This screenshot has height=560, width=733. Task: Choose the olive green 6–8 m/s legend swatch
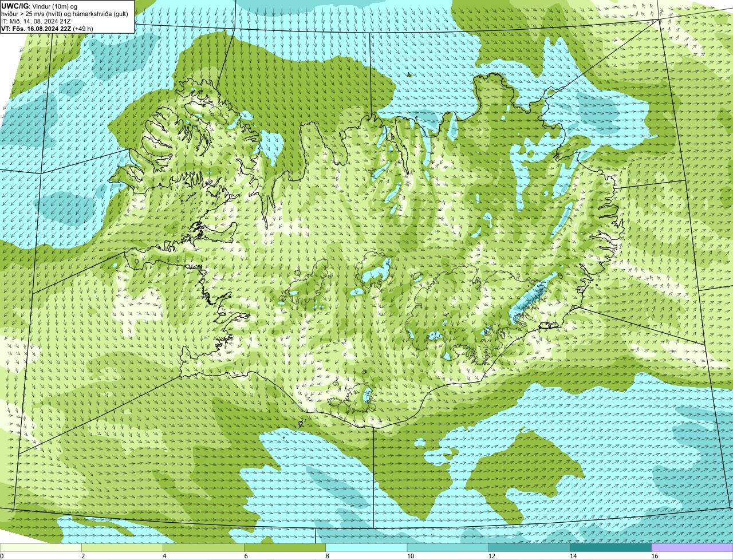pos(285,548)
